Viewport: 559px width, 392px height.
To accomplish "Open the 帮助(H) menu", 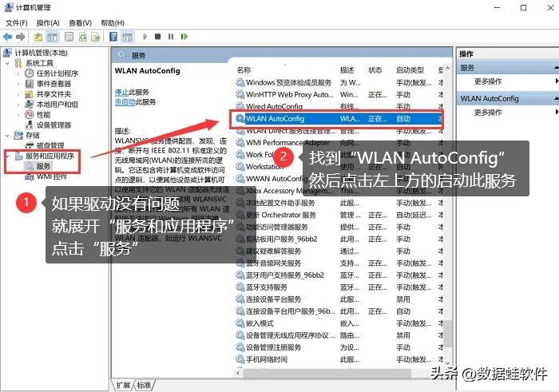I will point(113,23).
